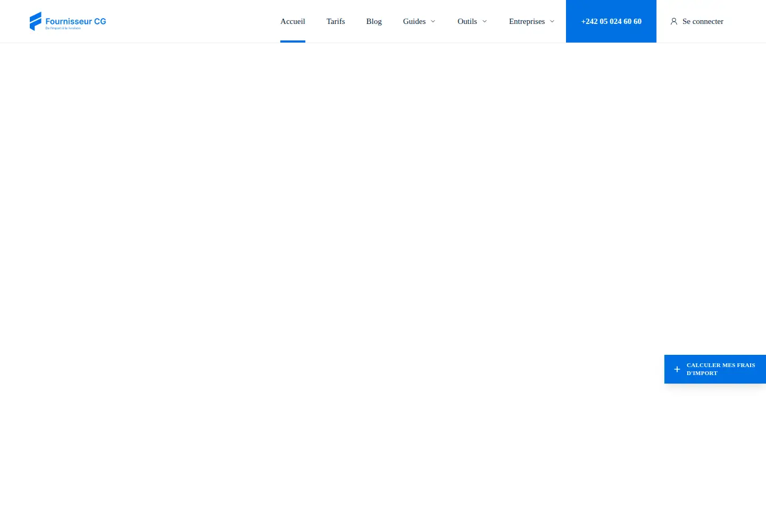Call the +242 05 024 60 60 number
The height and width of the screenshot is (532, 766).
(x=611, y=21)
